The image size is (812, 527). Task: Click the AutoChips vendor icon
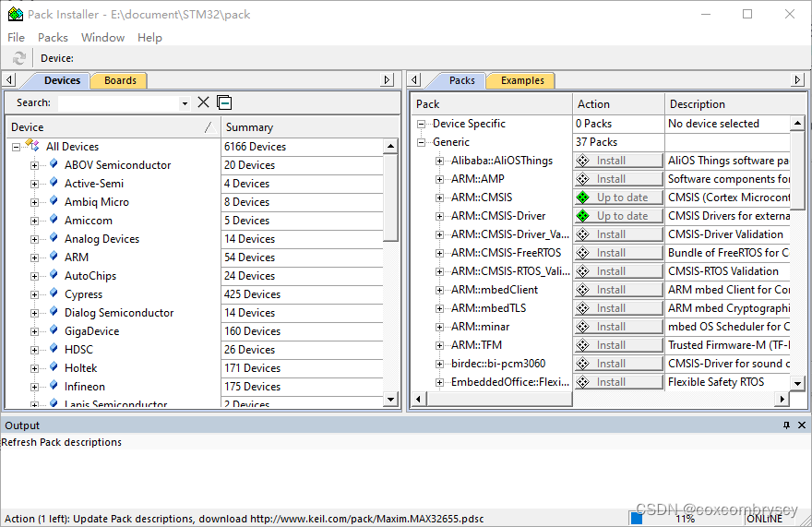click(54, 275)
